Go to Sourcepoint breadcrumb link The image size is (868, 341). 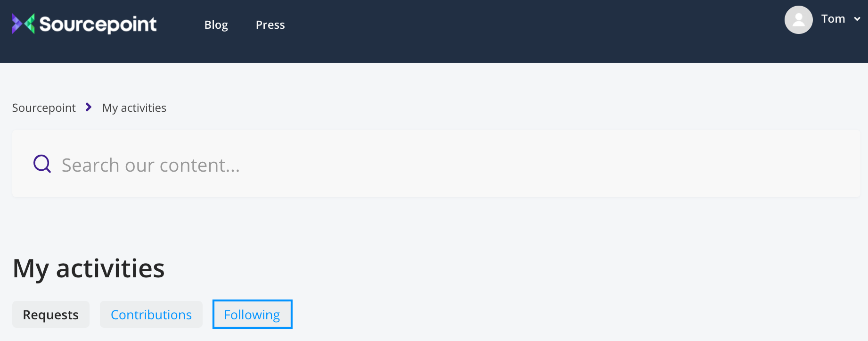pyautogui.click(x=44, y=108)
